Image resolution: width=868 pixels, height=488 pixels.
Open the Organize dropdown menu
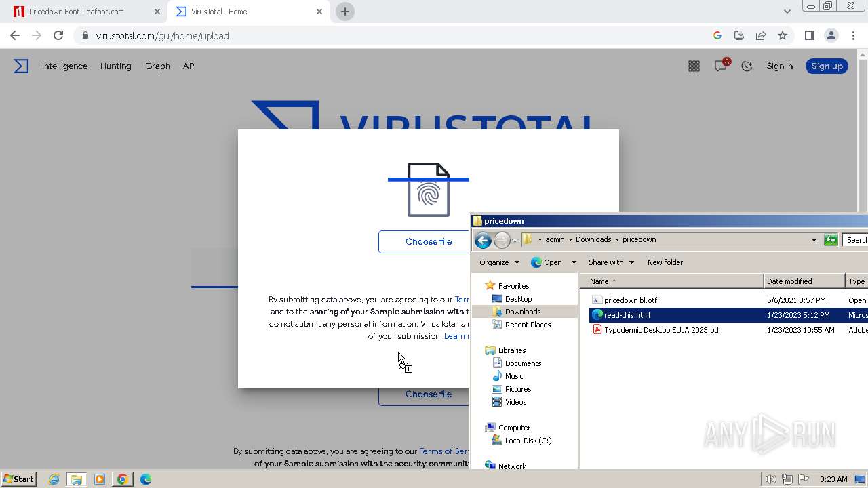[499, 262]
